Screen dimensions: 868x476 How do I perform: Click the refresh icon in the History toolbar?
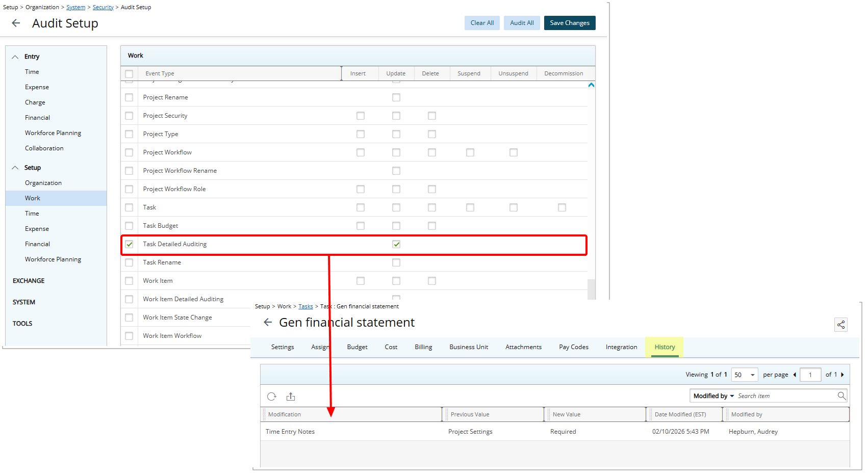coord(271,396)
